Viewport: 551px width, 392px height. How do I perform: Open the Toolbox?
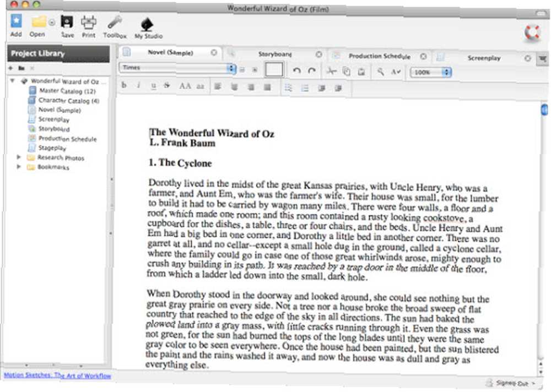[x=115, y=23]
